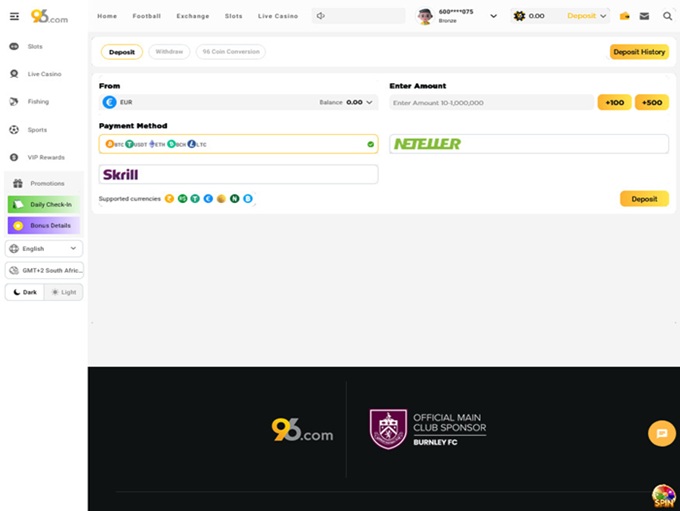The height and width of the screenshot is (511, 680).
Task: Open the mail inbox icon
Action: click(x=644, y=16)
